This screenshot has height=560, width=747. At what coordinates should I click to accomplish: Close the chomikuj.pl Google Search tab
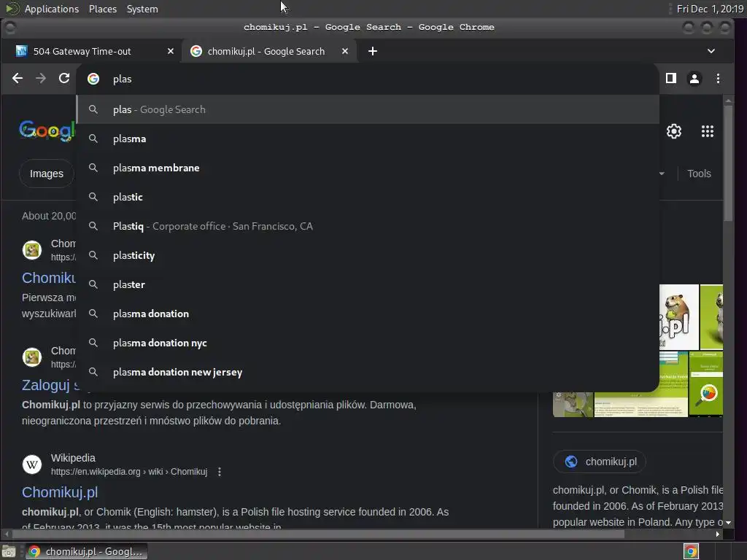(x=345, y=51)
